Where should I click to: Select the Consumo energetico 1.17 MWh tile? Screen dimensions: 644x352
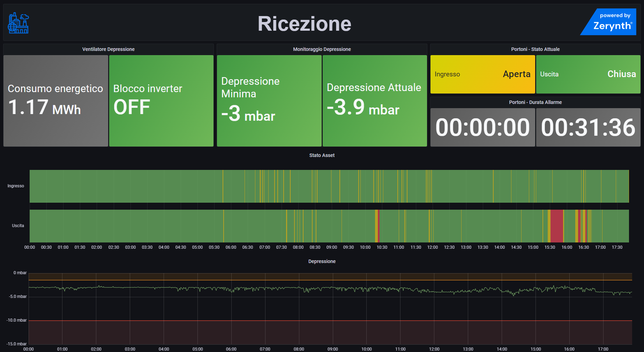56,101
